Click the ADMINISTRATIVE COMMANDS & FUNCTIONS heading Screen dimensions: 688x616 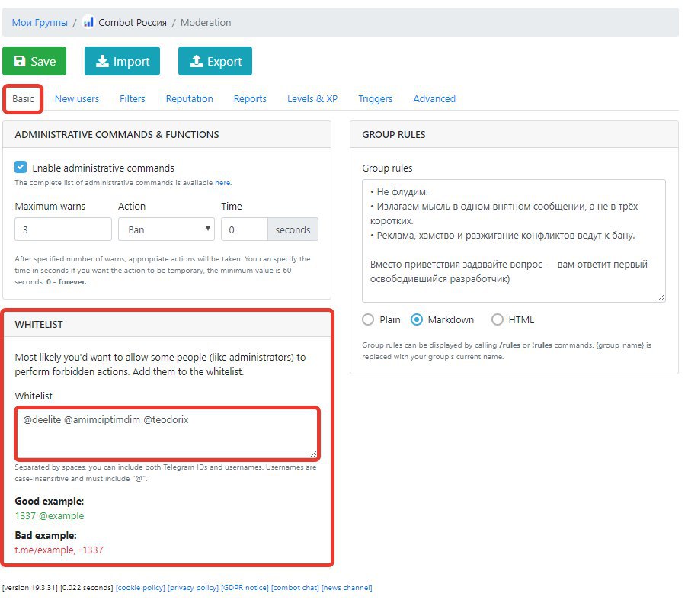coord(117,134)
